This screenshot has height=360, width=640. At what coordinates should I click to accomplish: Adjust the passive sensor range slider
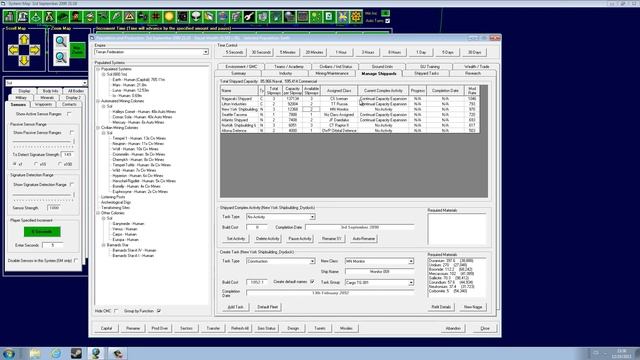[x=74, y=141]
